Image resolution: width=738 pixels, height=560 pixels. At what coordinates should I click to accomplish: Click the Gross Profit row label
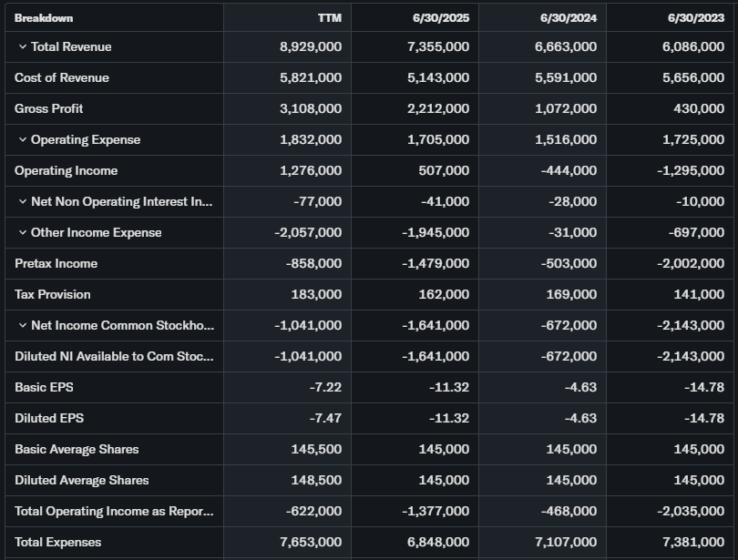[x=49, y=109]
